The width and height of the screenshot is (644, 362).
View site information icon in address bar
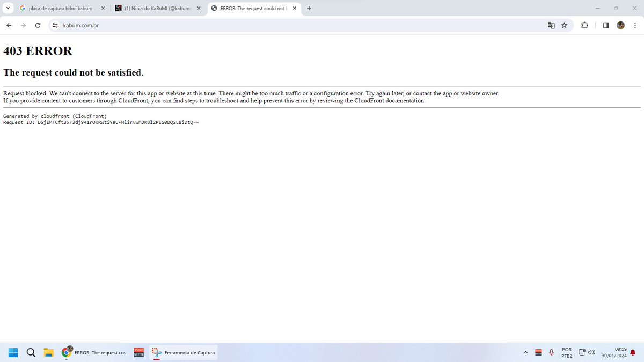[x=55, y=25]
